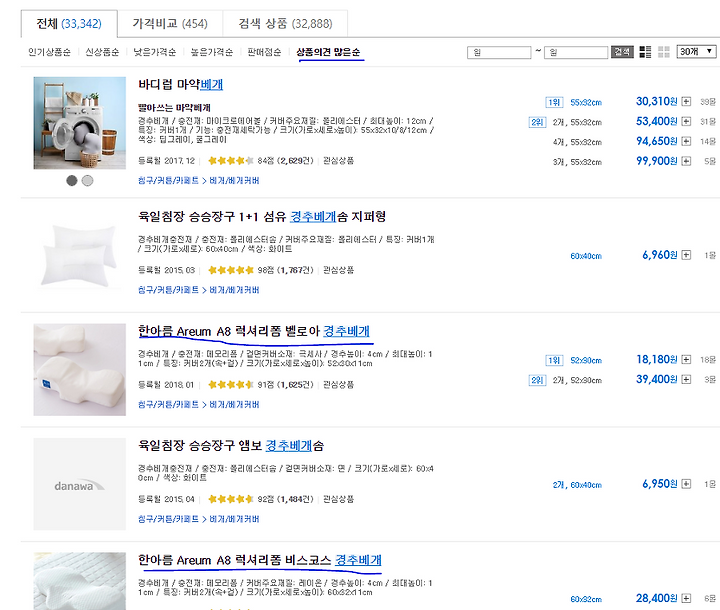Image resolution: width=720 pixels, height=610 pixels.
Task: Click the 99,900원 price
Action: click(x=657, y=161)
